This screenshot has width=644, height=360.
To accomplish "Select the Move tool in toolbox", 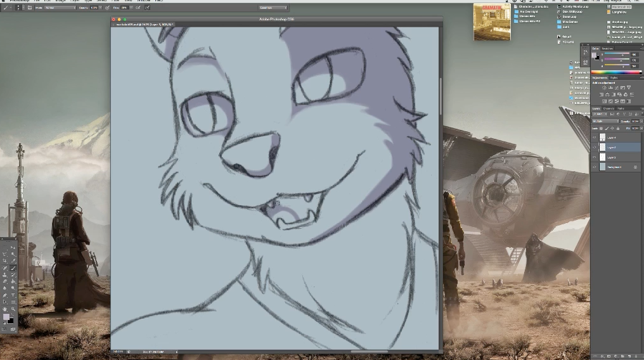I will coord(13,247).
